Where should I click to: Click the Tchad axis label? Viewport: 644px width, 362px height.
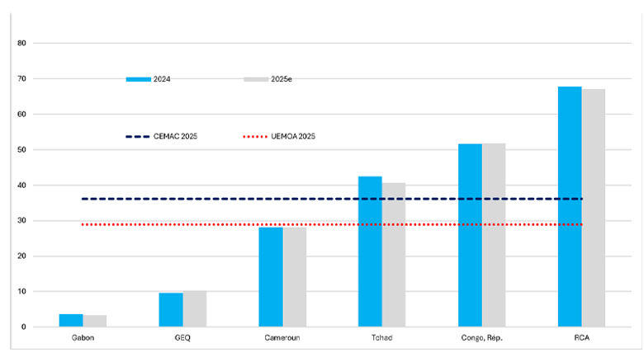(382, 338)
